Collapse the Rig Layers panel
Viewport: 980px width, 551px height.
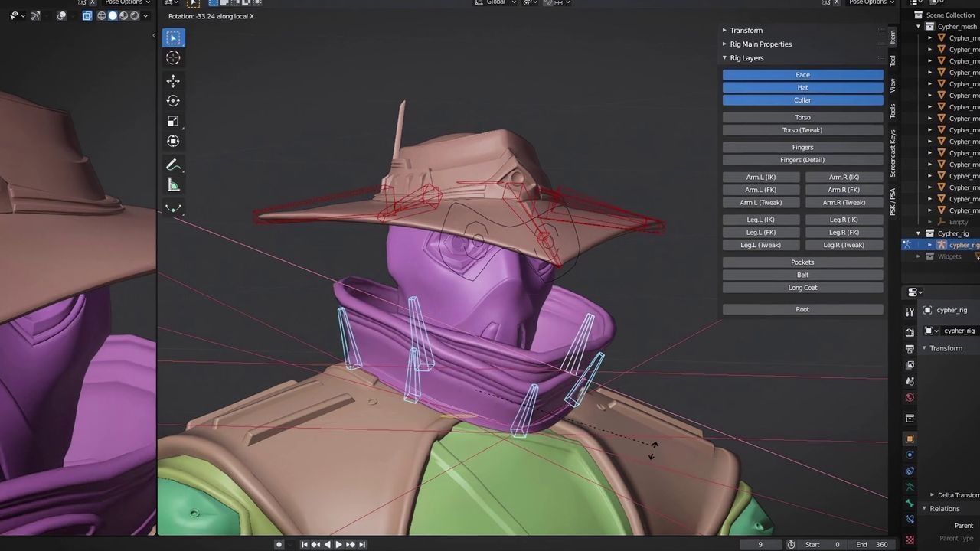click(724, 58)
